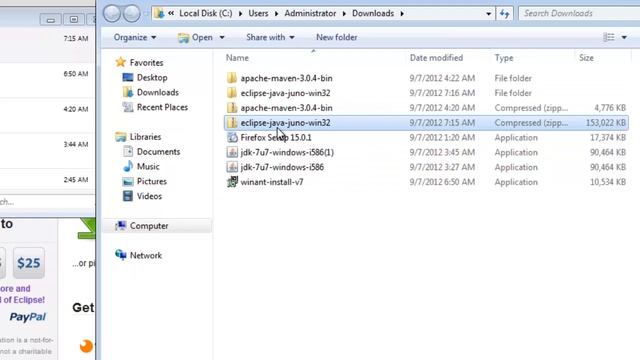
Task: Sort files by the Date modified column
Action: pyautogui.click(x=436, y=58)
